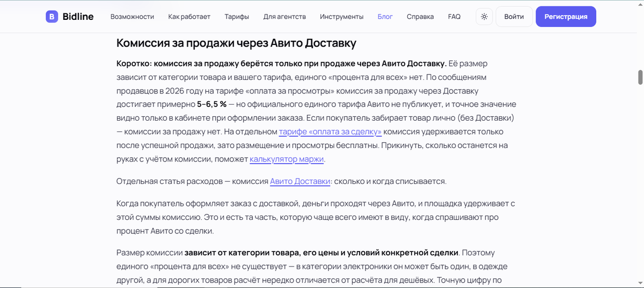The height and width of the screenshot is (288, 644).
Task: Switch to the Блог section
Action: [x=385, y=17]
